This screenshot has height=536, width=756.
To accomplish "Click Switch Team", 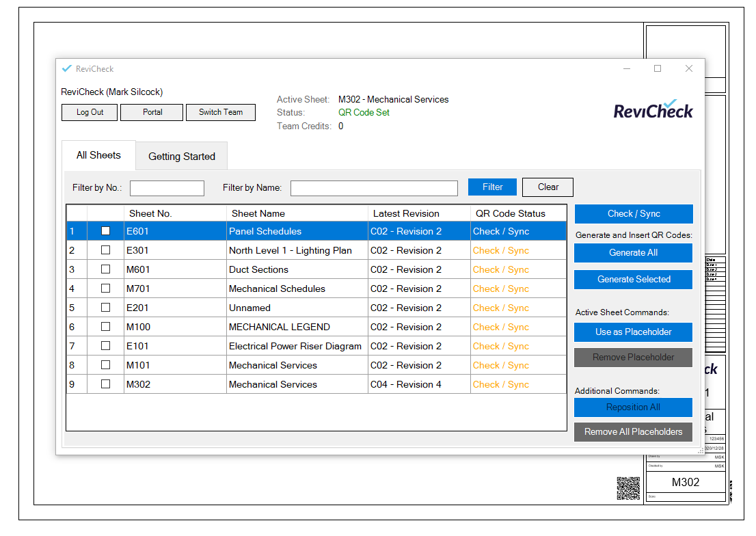I will [x=220, y=112].
